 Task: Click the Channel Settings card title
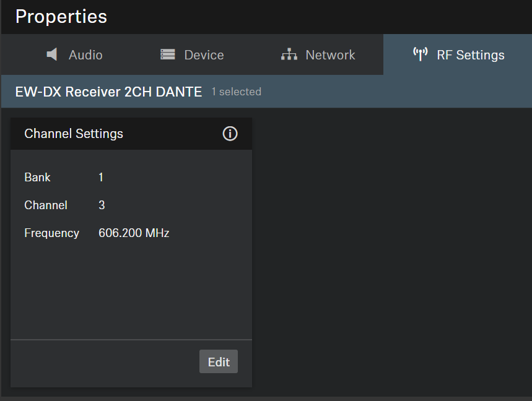pos(74,134)
